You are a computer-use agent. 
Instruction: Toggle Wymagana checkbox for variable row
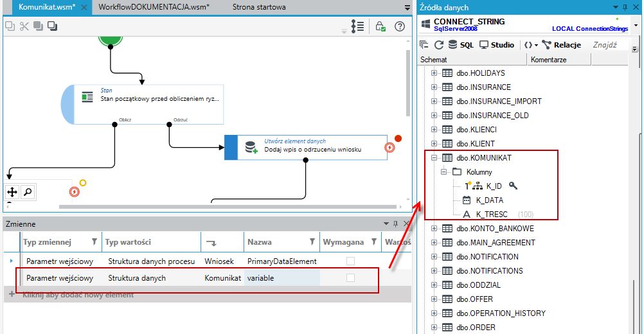350,278
